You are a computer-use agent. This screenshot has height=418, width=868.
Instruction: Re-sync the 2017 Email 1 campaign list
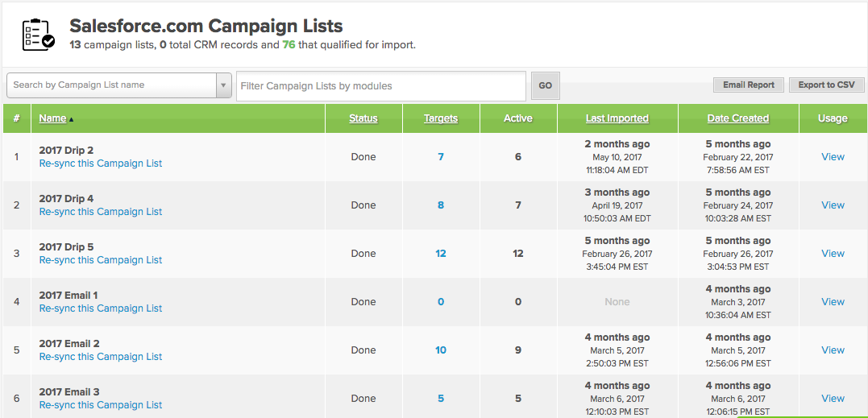pyautogui.click(x=101, y=308)
